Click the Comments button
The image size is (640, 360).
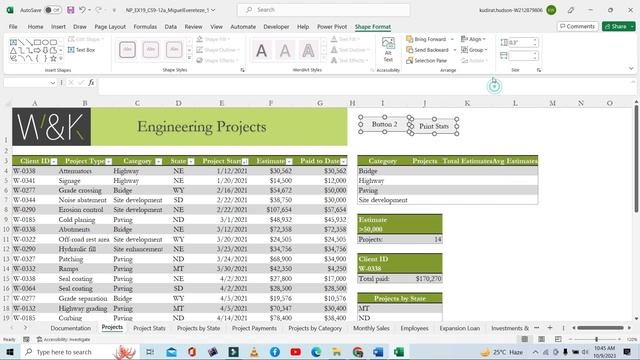click(x=577, y=26)
